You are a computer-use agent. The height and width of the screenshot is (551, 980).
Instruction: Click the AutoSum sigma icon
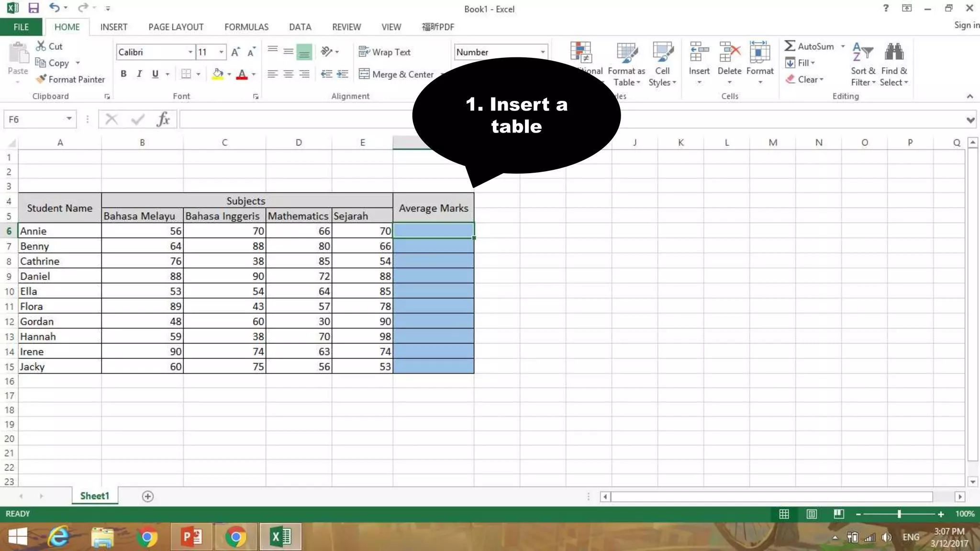point(790,46)
